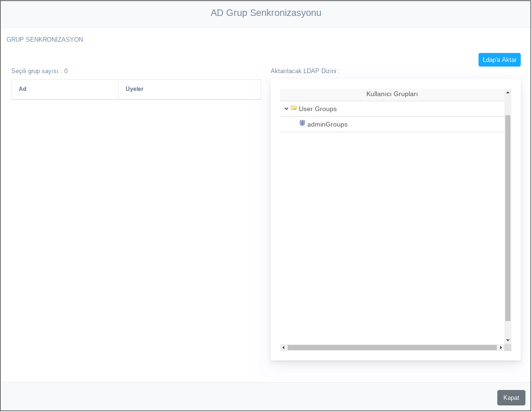Collapse the User Groups tree node
The image size is (532, 412).
[x=286, y=109]
